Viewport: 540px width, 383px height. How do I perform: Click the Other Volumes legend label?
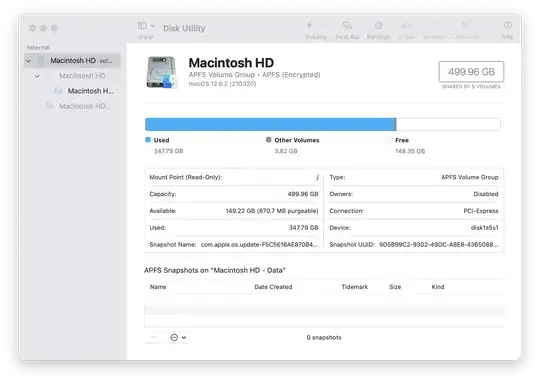click(x=297, y=140)
